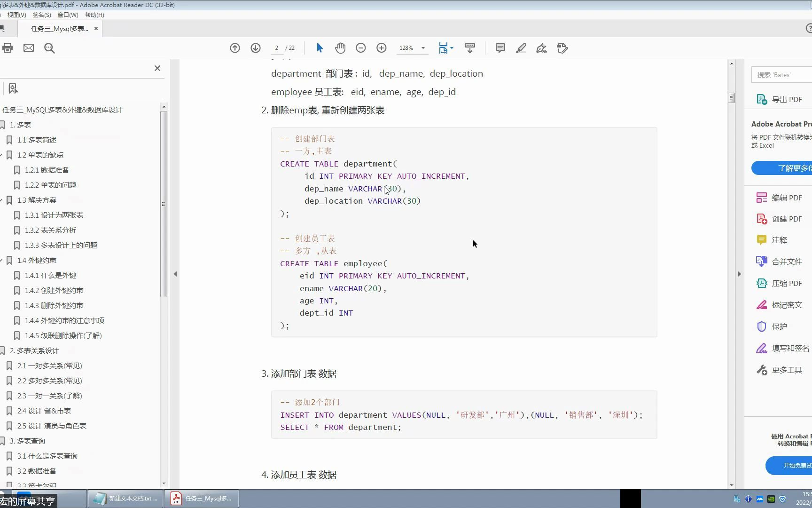
Task: Click the bookmark options icon in the panel
Action: coord(13,88)
